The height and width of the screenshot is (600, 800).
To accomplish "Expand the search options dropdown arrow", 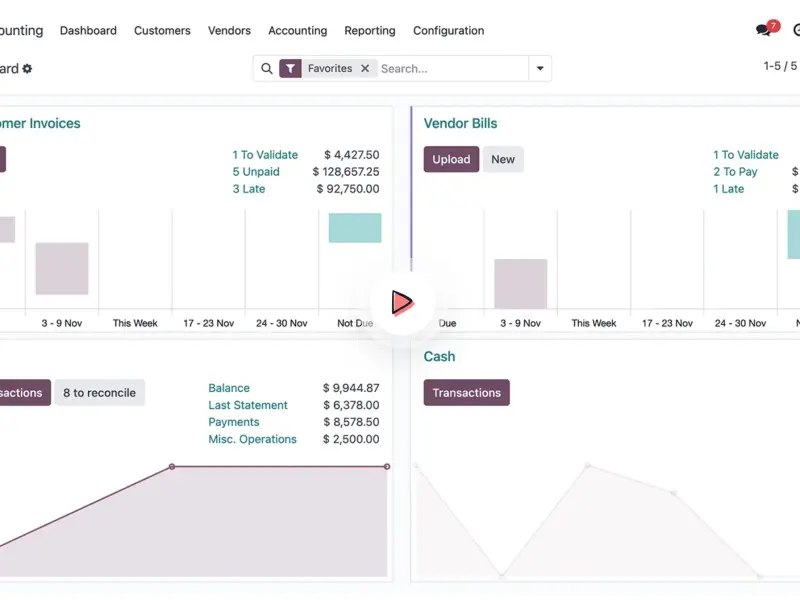I will point(540,69).
